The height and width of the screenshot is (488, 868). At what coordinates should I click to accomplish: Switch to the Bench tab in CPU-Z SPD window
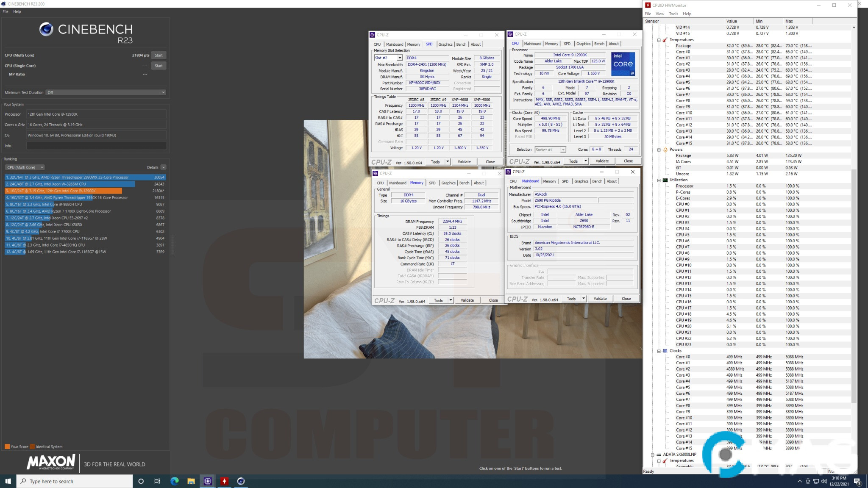click(x=461, y=44)
